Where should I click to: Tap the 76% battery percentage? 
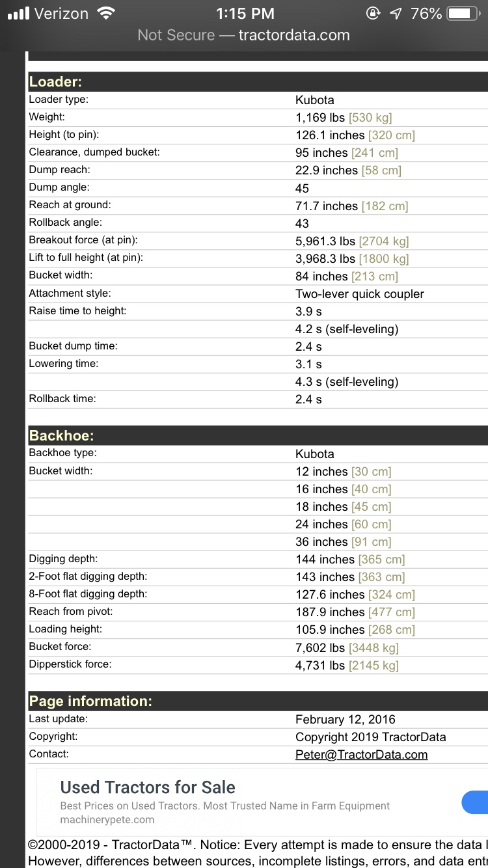click(426, 14)
